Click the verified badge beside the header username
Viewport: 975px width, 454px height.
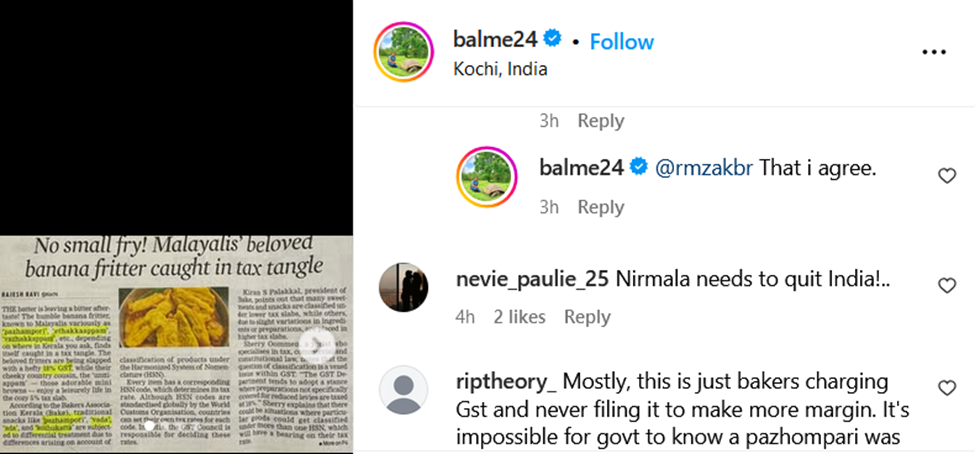click(x=552, y=40)
